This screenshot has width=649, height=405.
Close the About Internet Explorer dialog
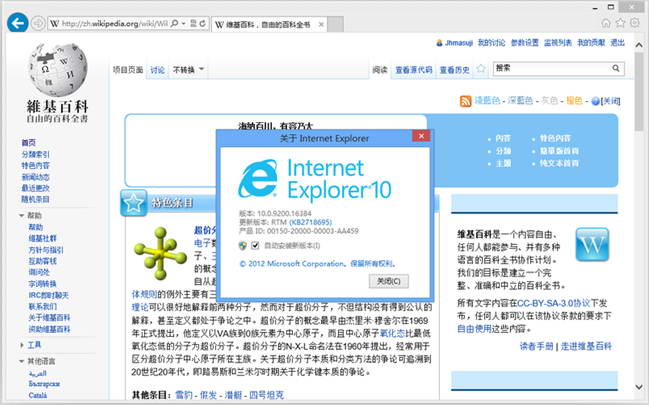click(x=421, y=136)
